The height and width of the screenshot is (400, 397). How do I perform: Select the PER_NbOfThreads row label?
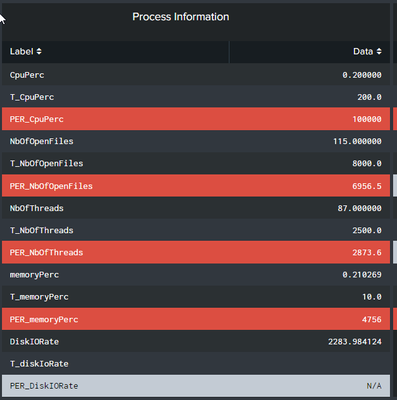tap(46, 252)
